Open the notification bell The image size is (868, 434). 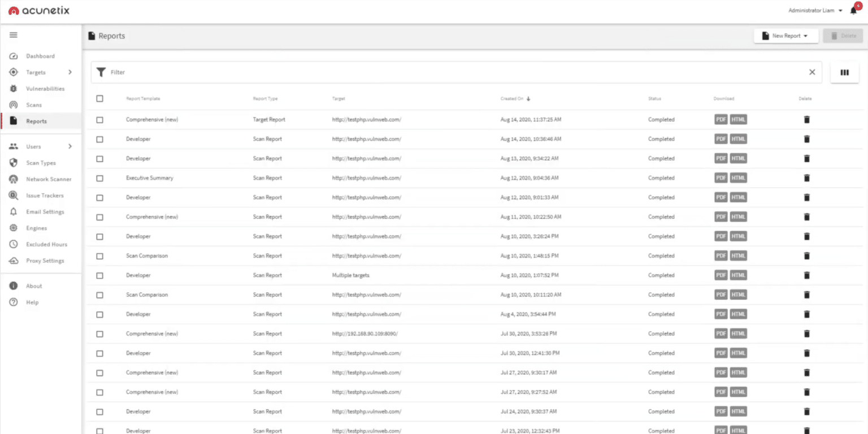pos(853,10)
